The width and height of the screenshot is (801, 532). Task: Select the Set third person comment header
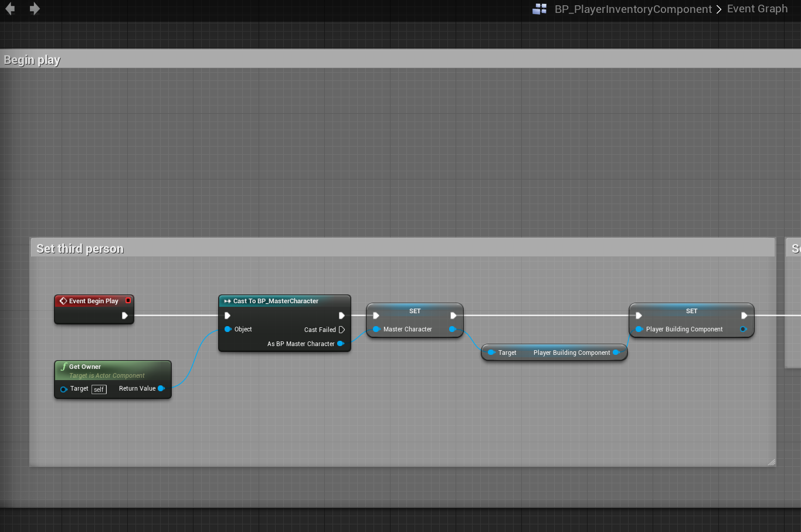click(80, 249)
